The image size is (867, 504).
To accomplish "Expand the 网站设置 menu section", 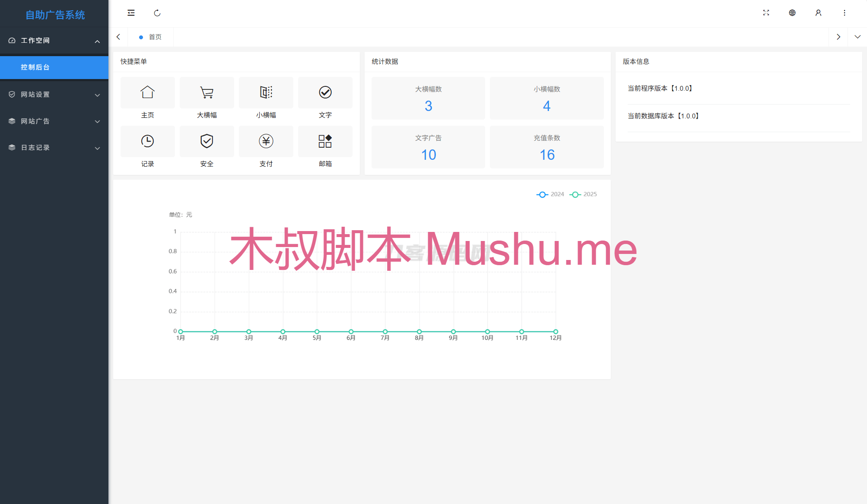I will click(54, 94).
